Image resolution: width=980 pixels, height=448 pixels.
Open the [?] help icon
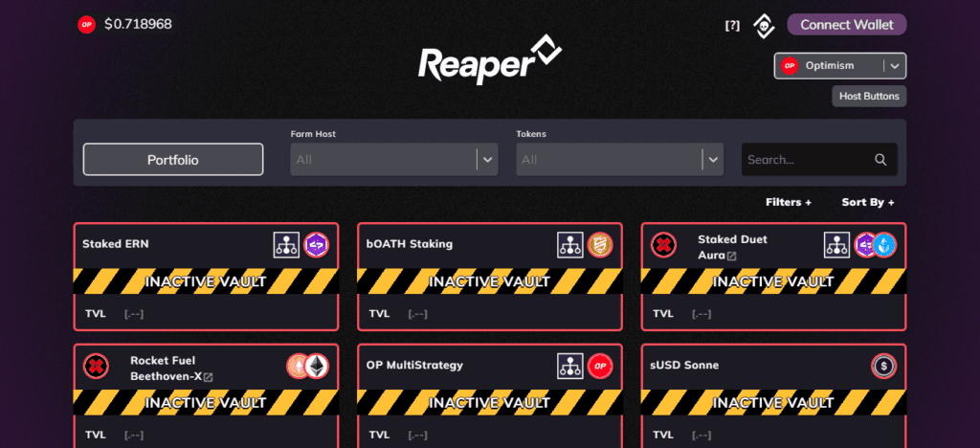click(732, 26)
